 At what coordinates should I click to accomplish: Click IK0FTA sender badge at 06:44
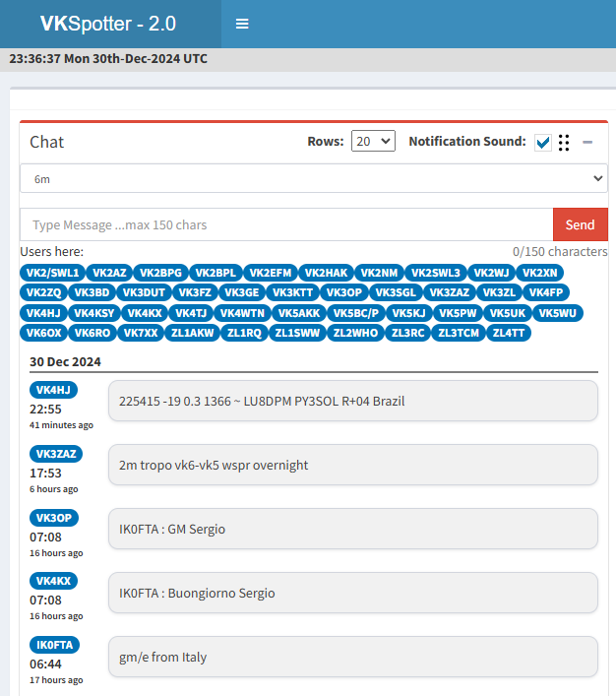[55, 645]
